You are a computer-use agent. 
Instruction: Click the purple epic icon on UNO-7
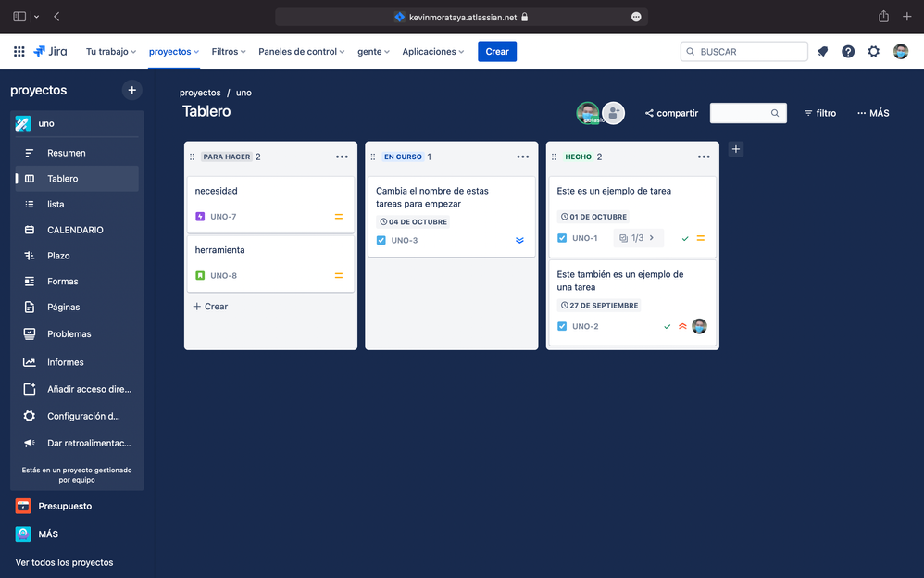coord(200,217)
